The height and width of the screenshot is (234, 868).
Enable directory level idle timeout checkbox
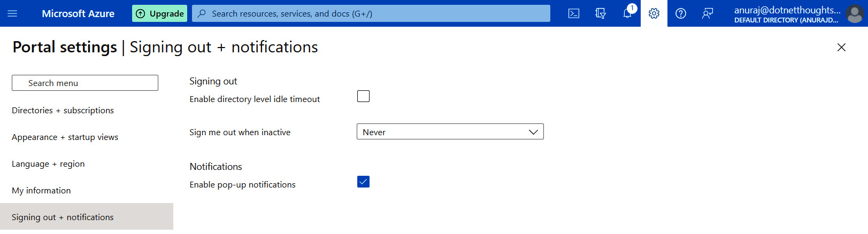point(363,96)
